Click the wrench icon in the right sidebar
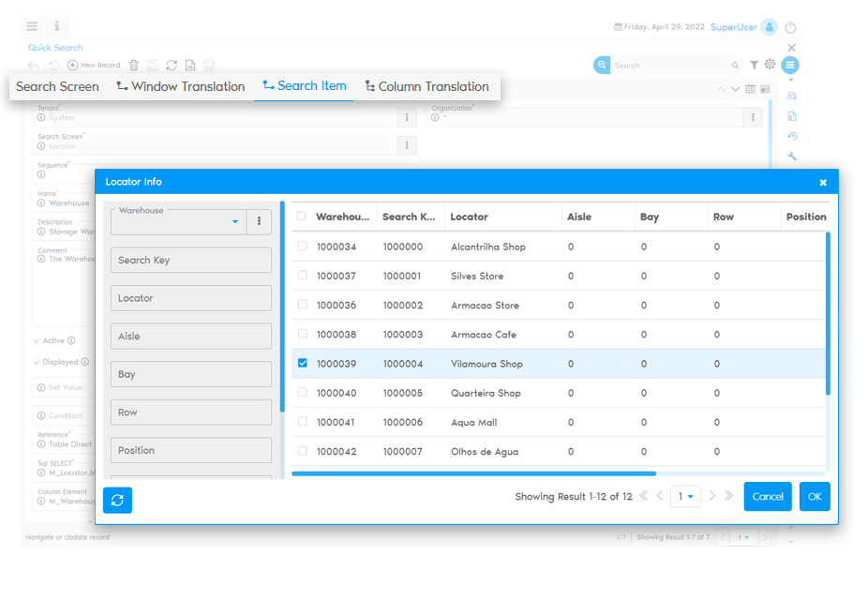 click(792, 156)
